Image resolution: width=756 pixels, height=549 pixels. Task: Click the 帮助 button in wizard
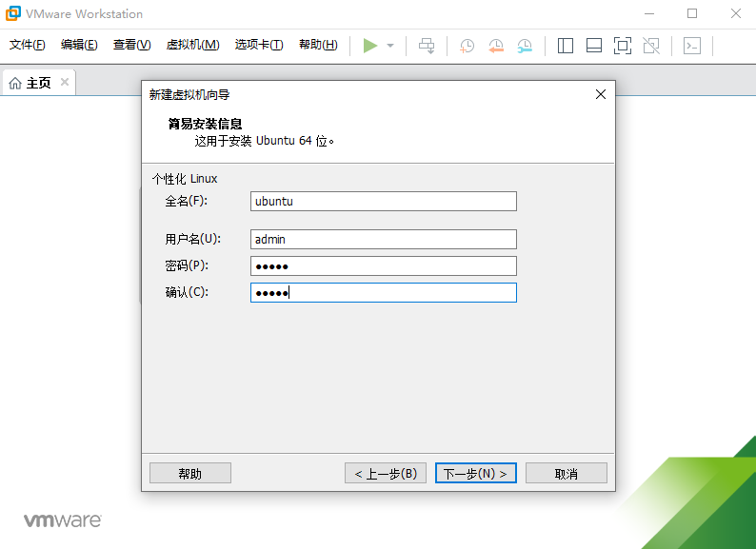pyautogui.click(x=190, y=473)
